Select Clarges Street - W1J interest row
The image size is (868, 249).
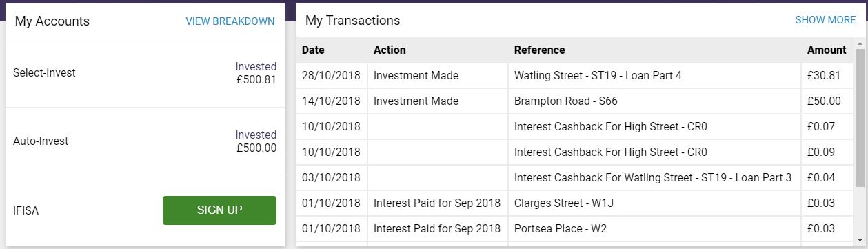pos(575,203)
